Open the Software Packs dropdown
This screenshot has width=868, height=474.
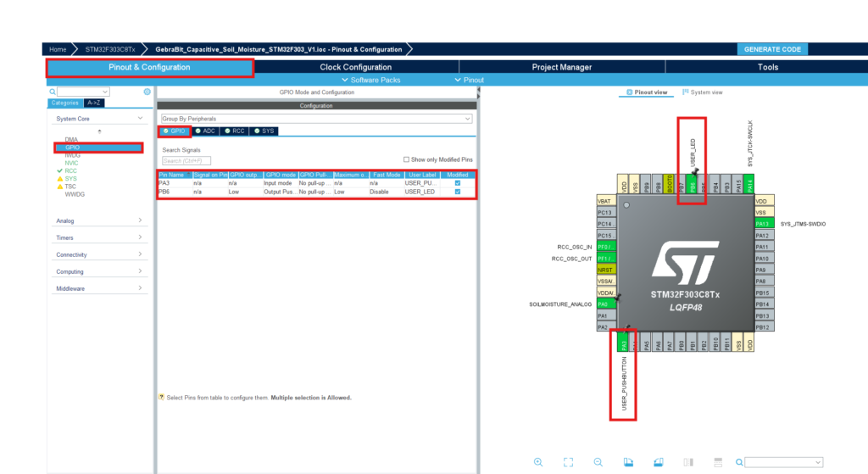coord(371,80)
